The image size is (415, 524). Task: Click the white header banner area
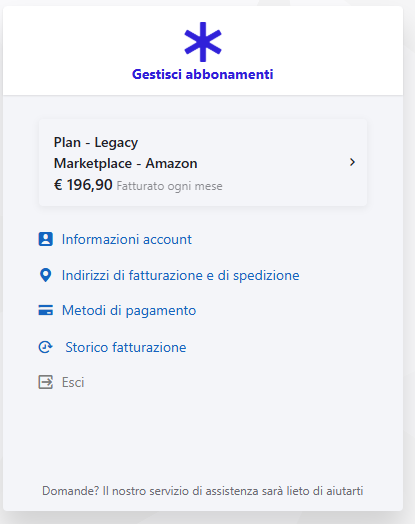[x=203, y=50]
